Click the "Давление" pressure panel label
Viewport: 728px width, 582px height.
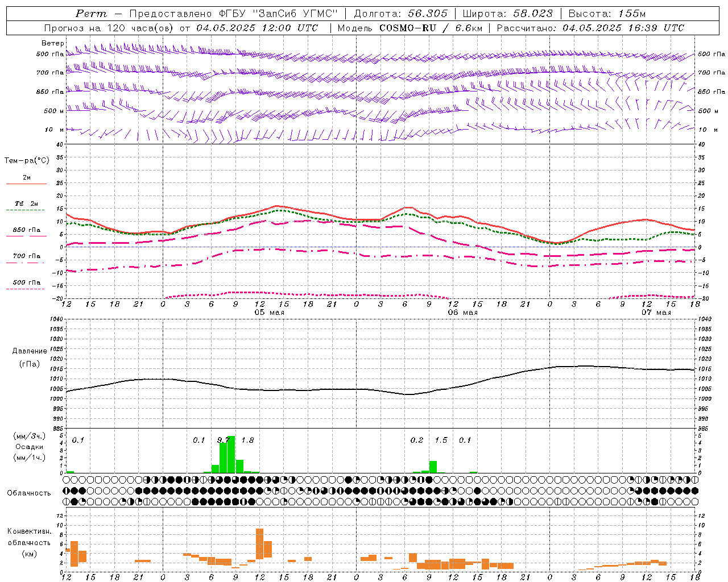pos(30,351)
